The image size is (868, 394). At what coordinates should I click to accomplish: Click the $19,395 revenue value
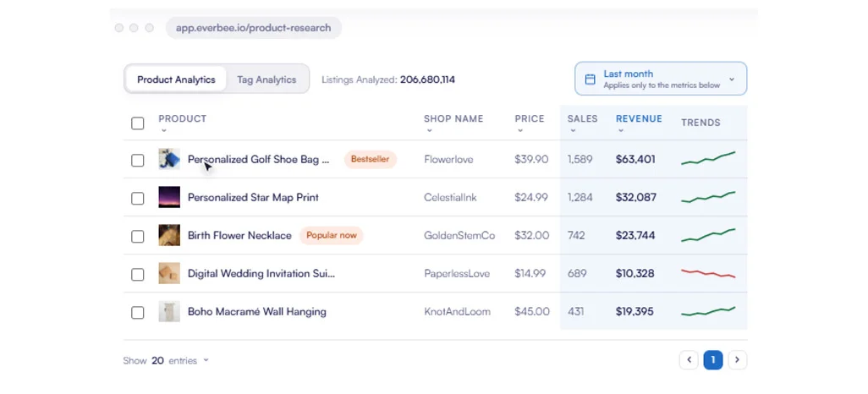[x=635, y=311]
